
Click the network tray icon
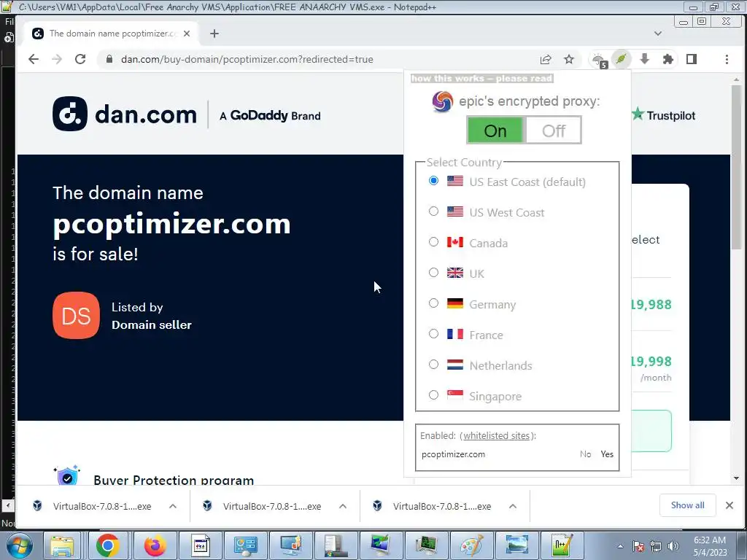pyautogui.click(x=656, y=546)
